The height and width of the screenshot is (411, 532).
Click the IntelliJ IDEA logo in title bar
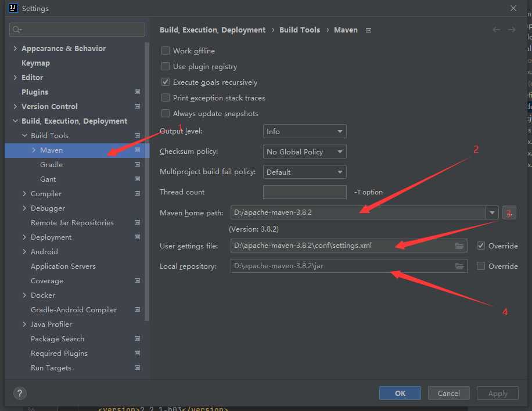point(13,8)
